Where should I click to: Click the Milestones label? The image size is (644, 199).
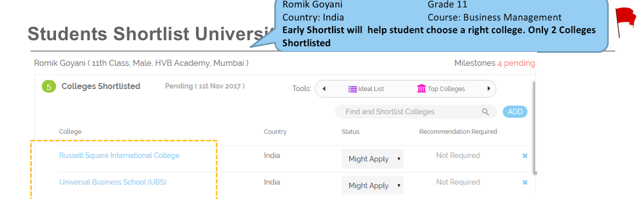point(475,63)
